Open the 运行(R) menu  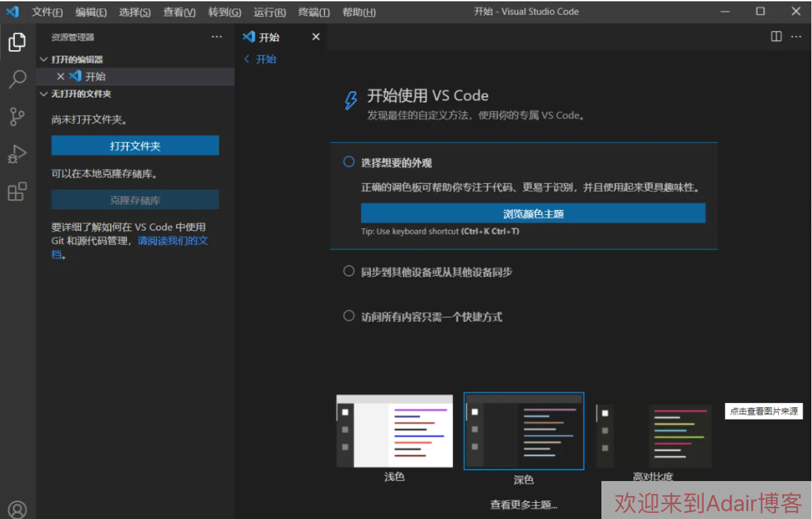pos(270,12)
